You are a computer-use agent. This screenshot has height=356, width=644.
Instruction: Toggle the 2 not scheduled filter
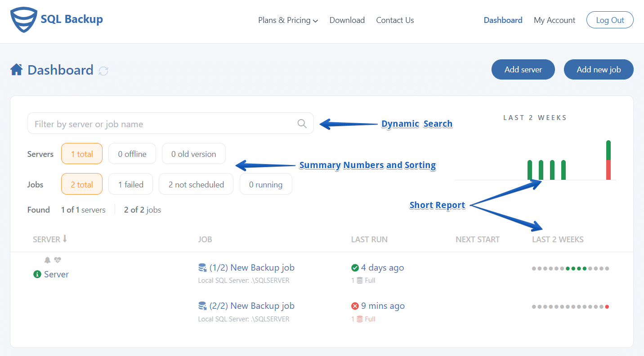click(196, 184)
